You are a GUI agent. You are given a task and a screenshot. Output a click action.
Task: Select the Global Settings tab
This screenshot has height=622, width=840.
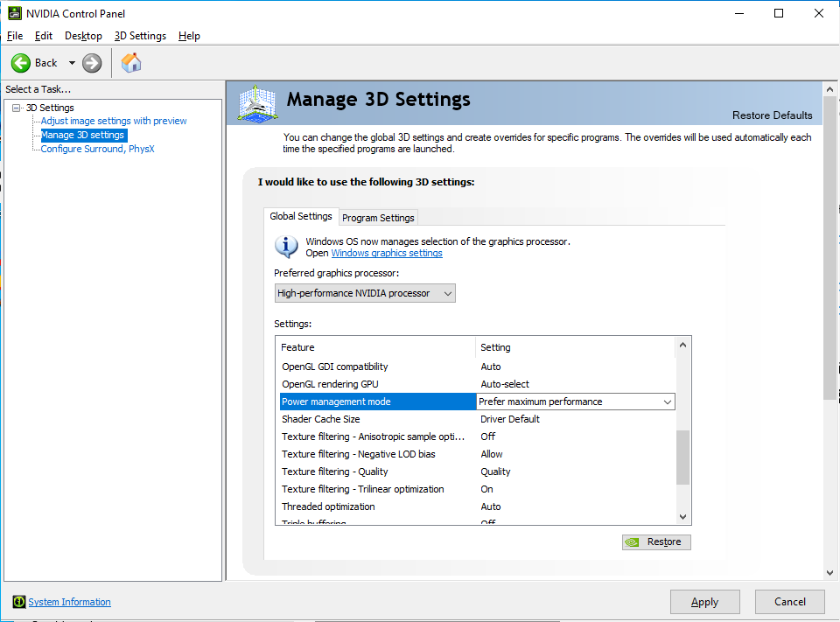[300, 216]
